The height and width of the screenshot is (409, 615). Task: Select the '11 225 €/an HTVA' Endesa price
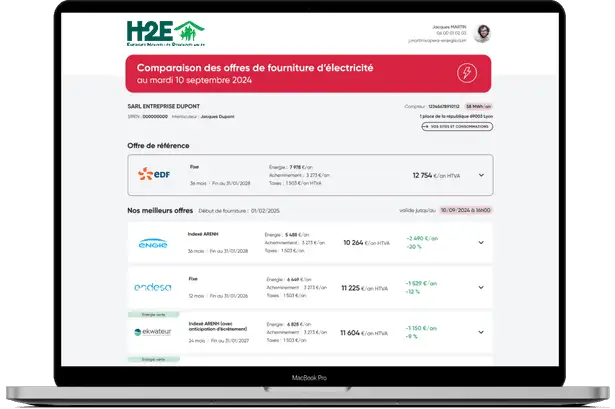(x=364, y=288)
